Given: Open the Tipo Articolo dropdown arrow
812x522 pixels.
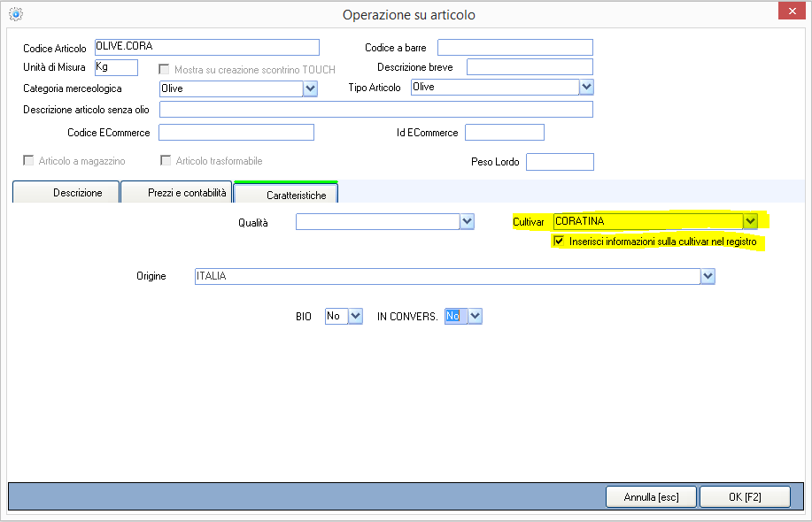Looking at the screenshot, I should tap(586, 87).
